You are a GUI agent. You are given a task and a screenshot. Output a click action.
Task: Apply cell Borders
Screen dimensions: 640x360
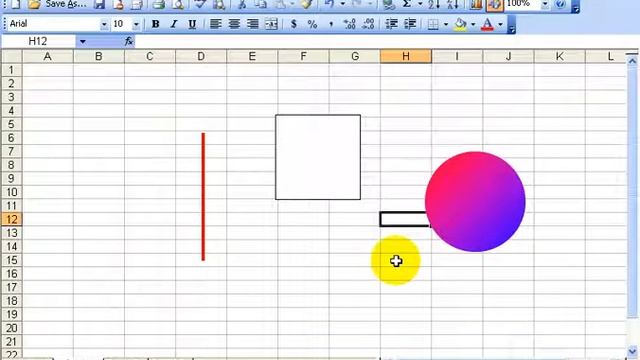click(x=433, y=24)
